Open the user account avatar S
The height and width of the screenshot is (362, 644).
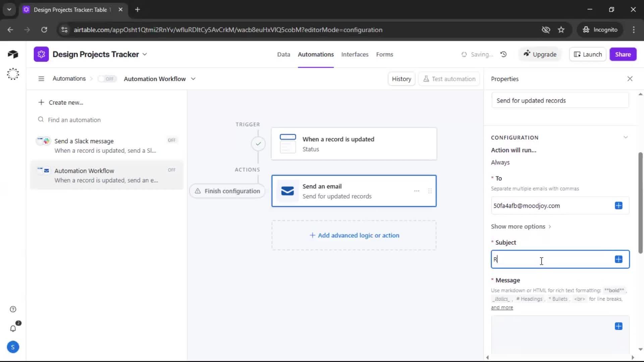coord(13,347)
